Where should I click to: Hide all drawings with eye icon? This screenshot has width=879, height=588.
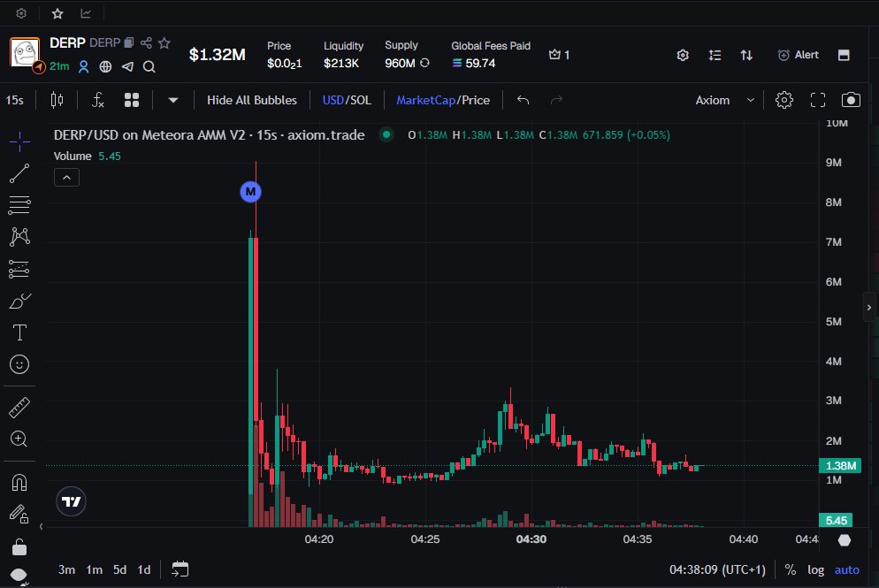click(19, 575)
